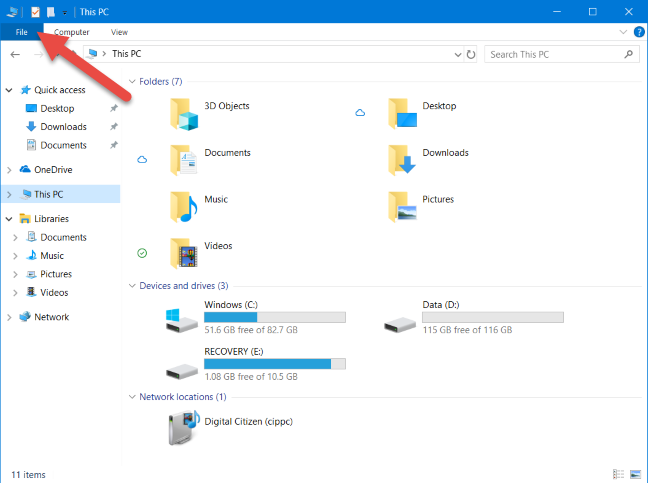Select Libraries in the sidebar

[x=51, y=219]
